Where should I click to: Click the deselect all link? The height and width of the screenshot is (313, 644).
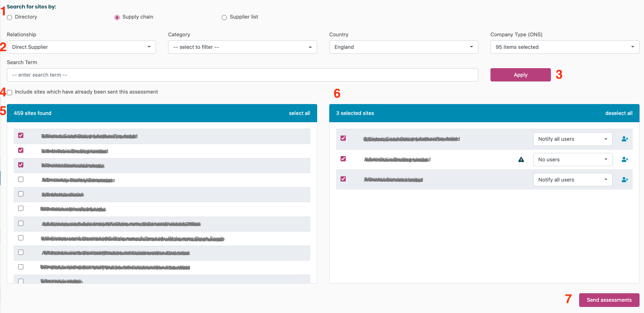click(x=619, y=113)
